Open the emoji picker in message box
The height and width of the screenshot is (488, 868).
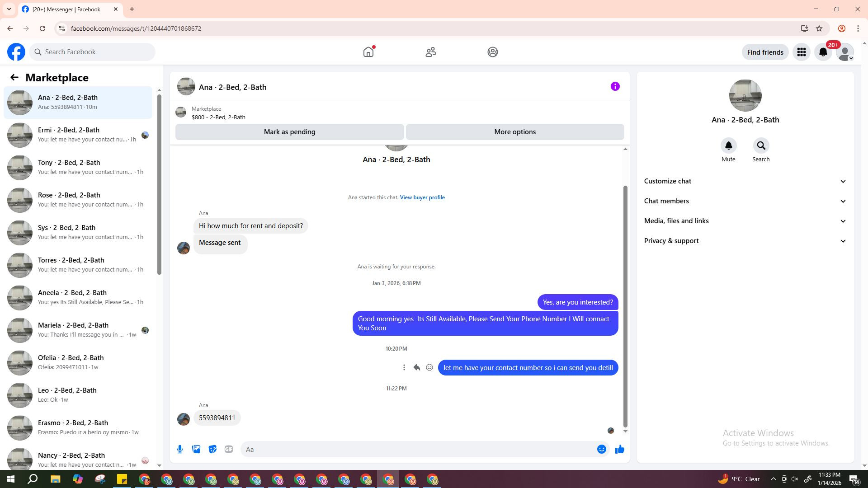point(601,449)
